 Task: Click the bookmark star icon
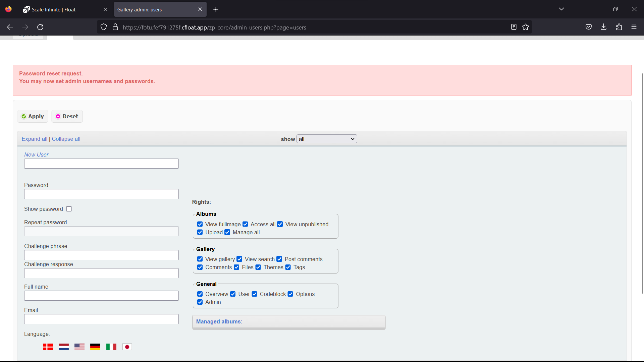coord(526,27)
